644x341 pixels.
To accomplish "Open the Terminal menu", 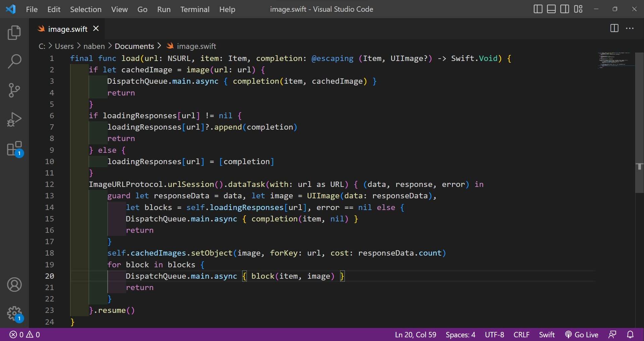I will [195, 9].
